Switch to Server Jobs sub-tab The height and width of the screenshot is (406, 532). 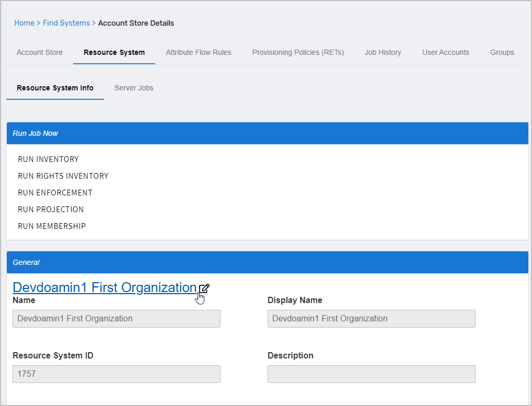(x=134, y=88)
